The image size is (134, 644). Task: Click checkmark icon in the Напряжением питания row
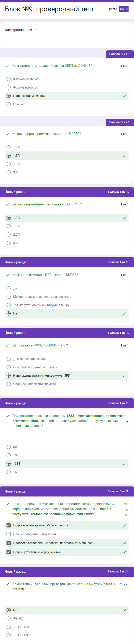(124, 96)
